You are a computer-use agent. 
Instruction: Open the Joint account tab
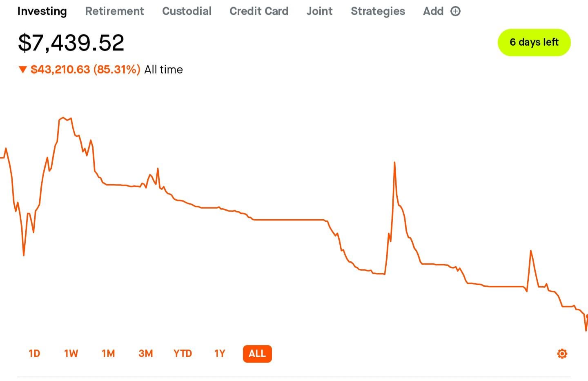319,11
